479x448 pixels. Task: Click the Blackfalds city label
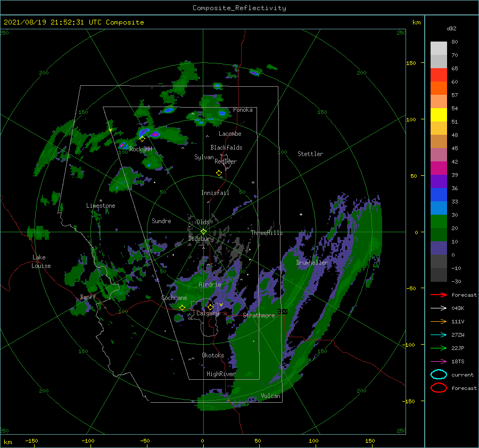(x=226, y=148)
